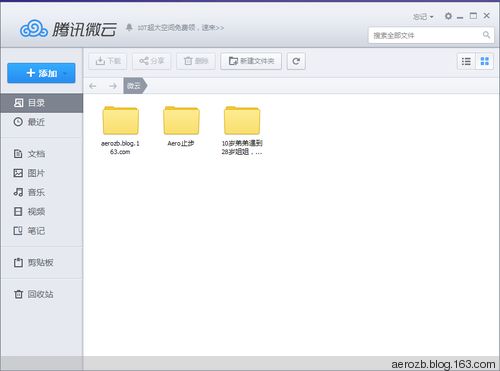Open the account name dropdown
Viewport: 500px width, 371px height.
click(423, 17)
